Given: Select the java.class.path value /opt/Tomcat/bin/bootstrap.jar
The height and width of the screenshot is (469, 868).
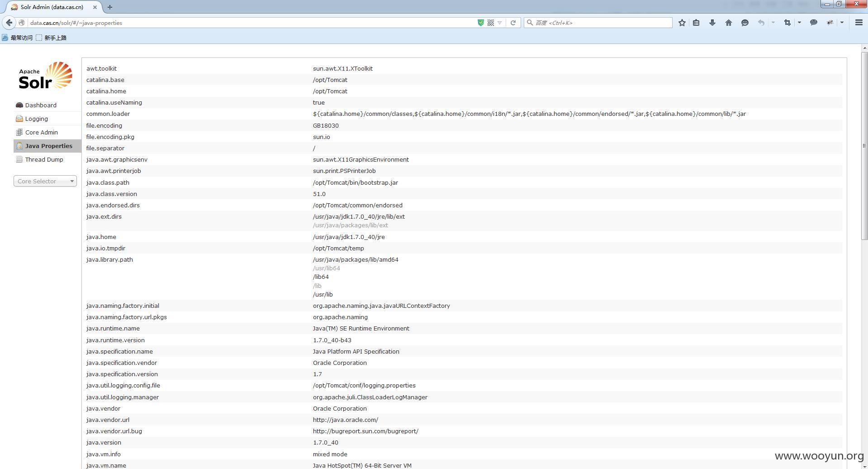Looking at the screenshot, I should (356, 183).
